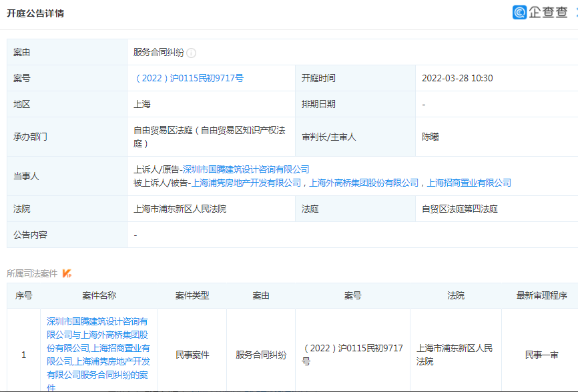This screenshot has width=578, height=392.
Task: Click the 所属司法案件 section heading
Action: click(x=32, y=273)
